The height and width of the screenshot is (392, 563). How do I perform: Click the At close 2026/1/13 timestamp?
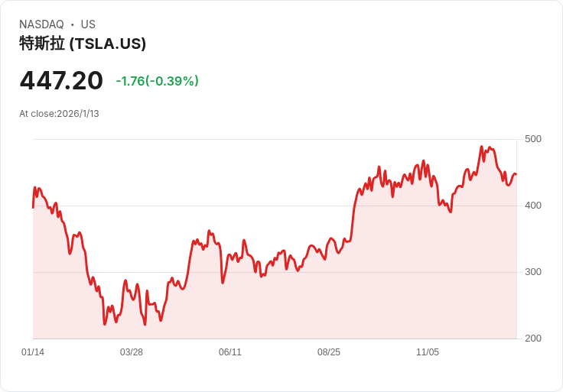(59, 114)
